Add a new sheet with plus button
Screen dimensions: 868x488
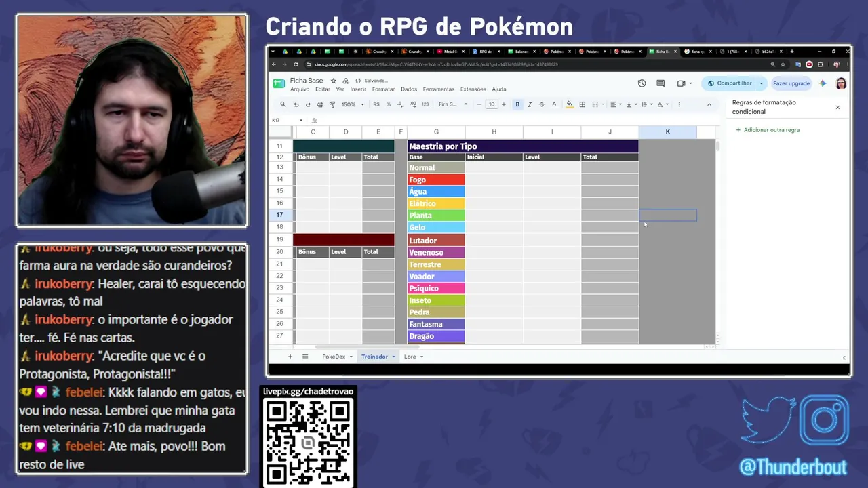pyautogui.click(x=290, y=357)
